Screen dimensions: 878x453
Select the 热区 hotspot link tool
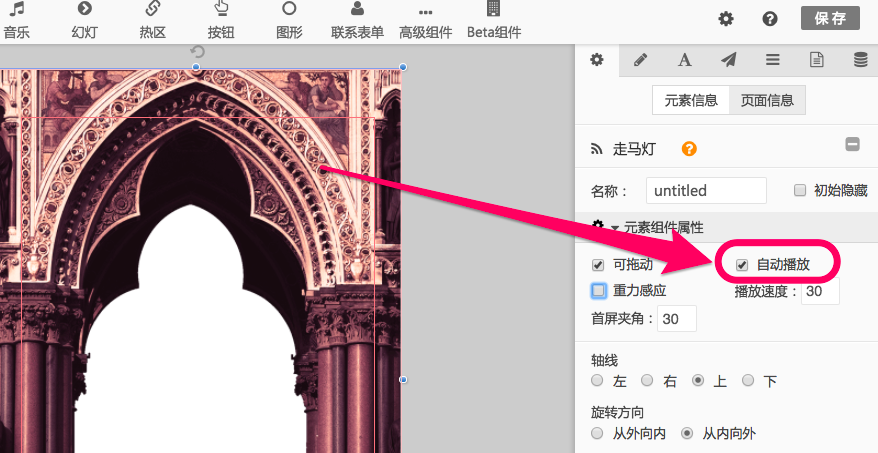tap(152, 19)
